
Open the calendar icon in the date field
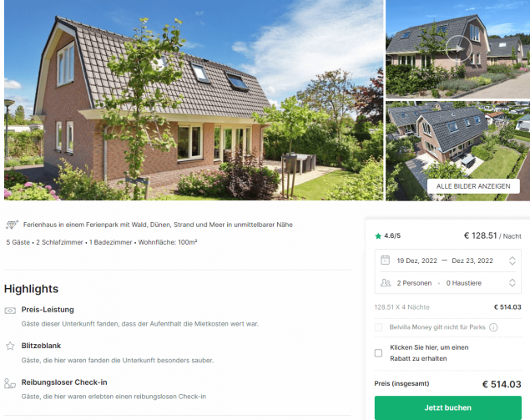385,260
